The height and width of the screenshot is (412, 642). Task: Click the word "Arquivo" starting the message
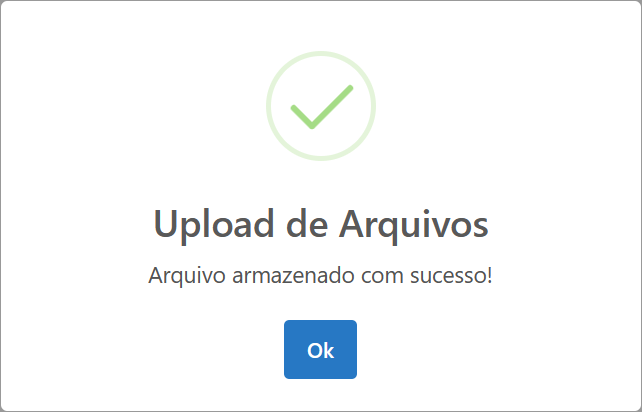187,276
